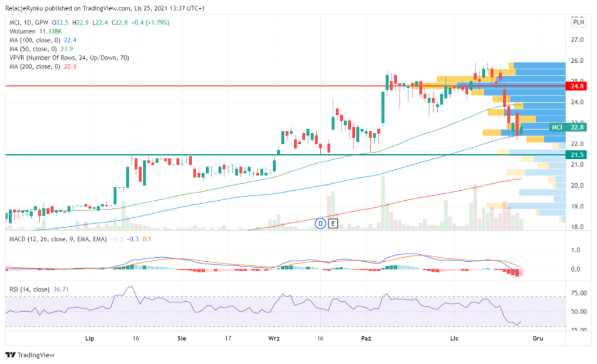The image size is (597, 364).
Task: Click the TradingView logo at bottom-left
Action: tap(30, 355)
